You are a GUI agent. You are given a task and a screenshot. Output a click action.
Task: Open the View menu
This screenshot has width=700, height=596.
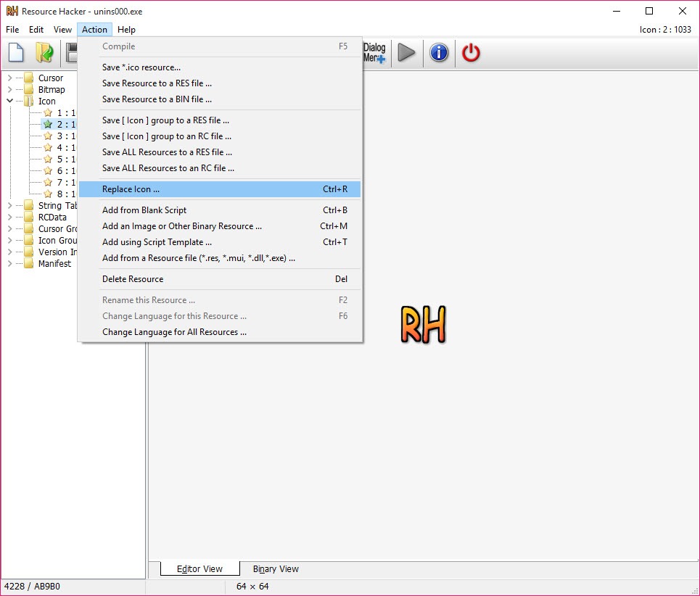(x=62, y=30)
